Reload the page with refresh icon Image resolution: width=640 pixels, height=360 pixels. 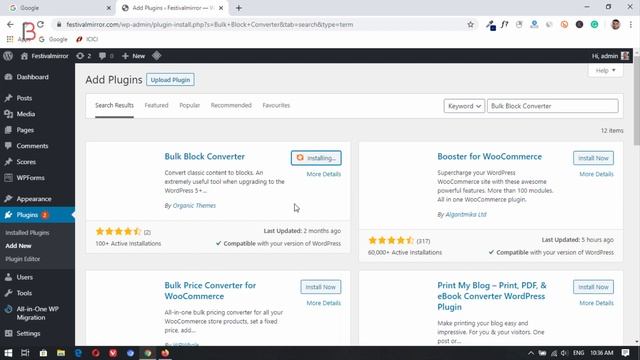point(40,24)
